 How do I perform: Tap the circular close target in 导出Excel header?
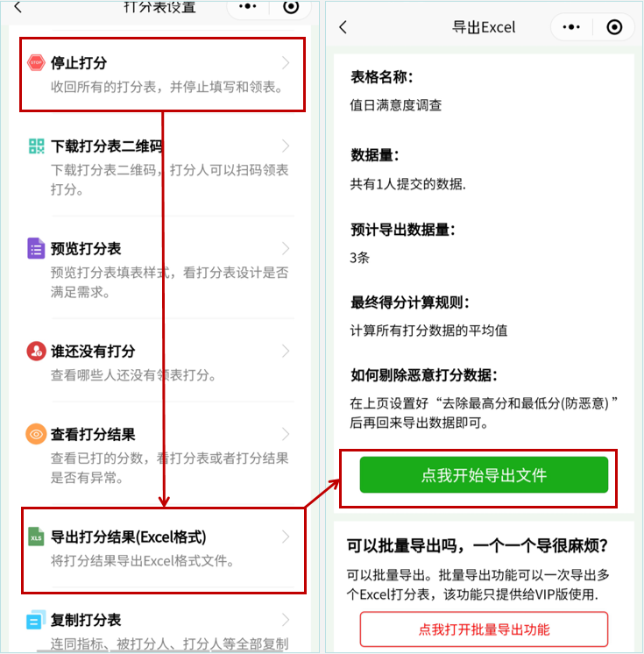pyautogui.click(x=614, y=27)
